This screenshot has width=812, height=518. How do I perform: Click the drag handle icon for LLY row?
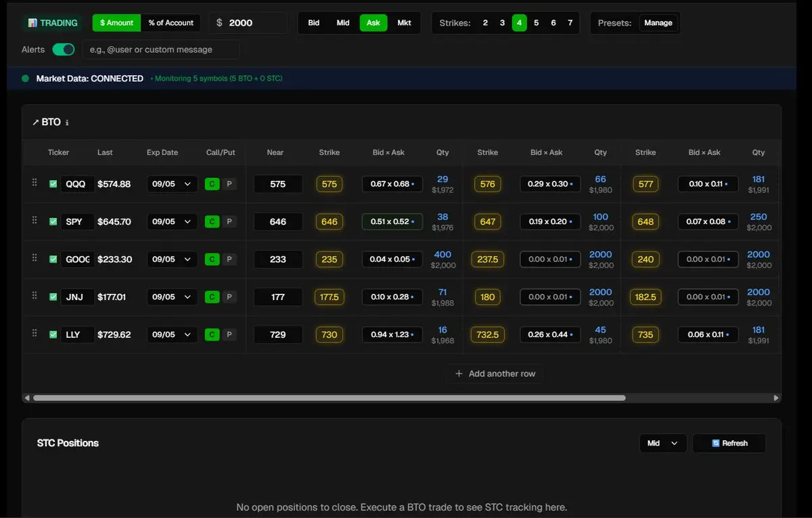pyautogui.click(x=35, y=334)
